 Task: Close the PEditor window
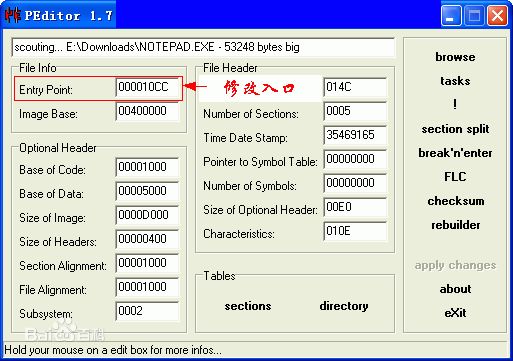(x=497, y=15)
